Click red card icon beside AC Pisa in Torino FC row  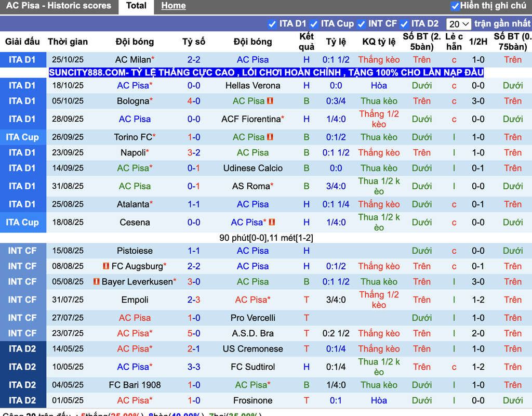pos(270,137)
